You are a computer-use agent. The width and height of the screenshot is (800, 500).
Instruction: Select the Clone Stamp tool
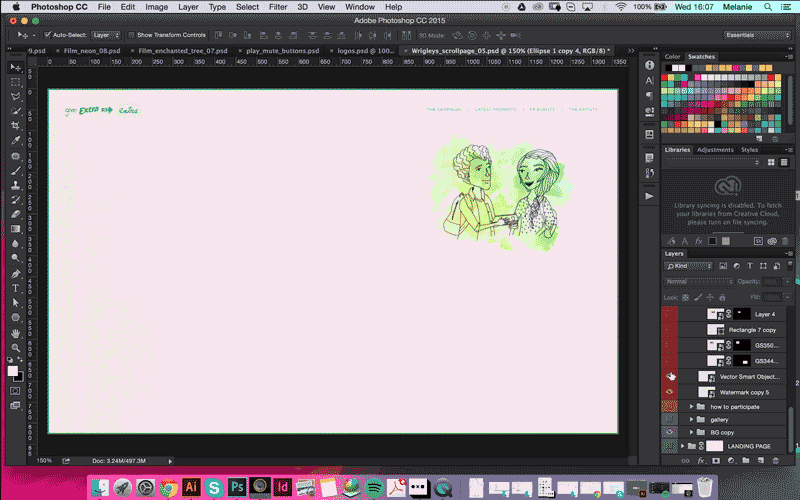16,185
